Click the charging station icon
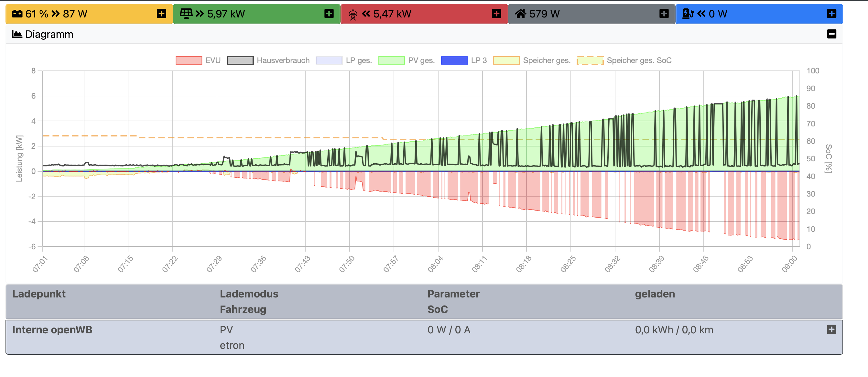 click(688, 14)
